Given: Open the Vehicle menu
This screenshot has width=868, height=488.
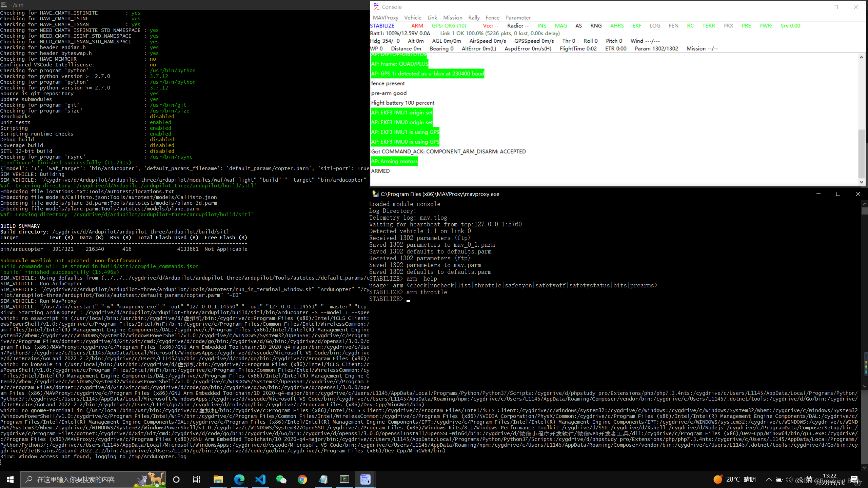Looking at the screenshot, I should (413, 17).
